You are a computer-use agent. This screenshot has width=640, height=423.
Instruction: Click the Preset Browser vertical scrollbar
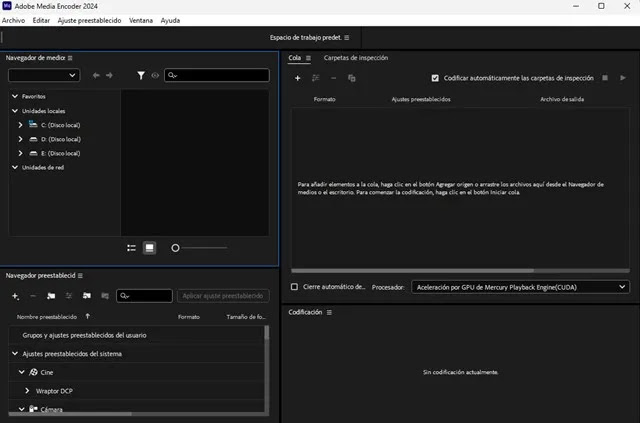[267, 332]
